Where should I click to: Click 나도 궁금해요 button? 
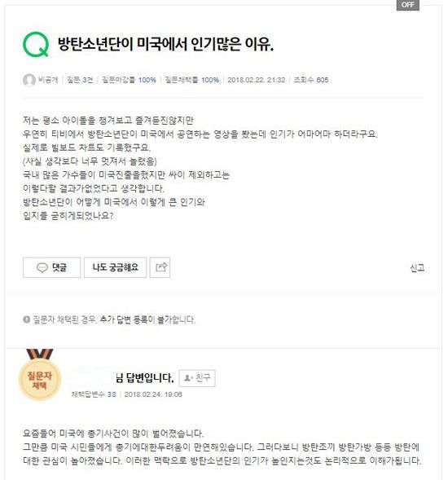115,267
